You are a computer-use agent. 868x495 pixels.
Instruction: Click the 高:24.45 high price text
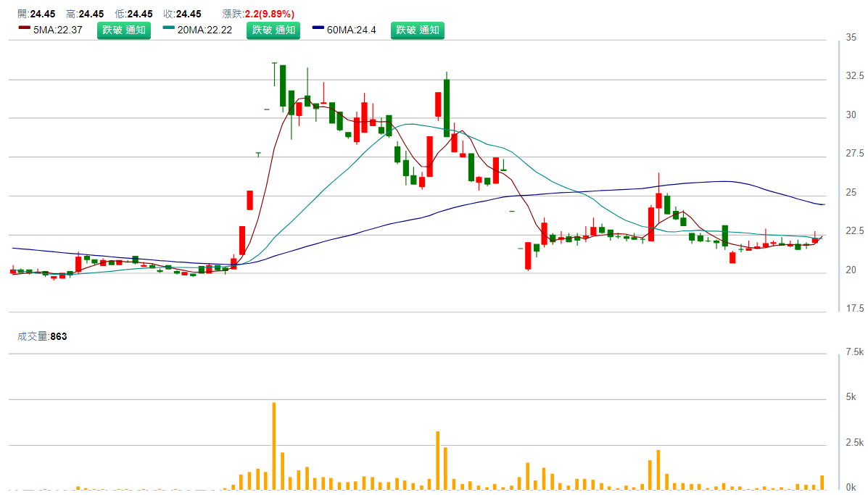[85, 14]
